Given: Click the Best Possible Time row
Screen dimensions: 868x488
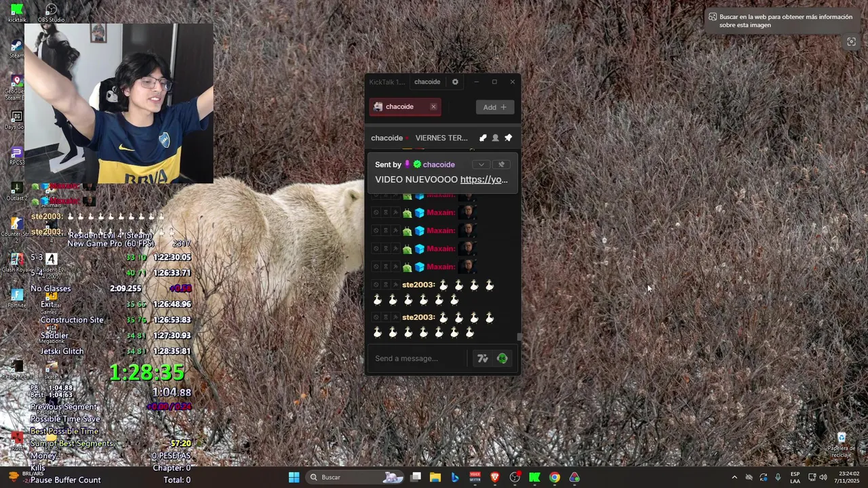Looking at the screenshot, I should pos(111,431).
